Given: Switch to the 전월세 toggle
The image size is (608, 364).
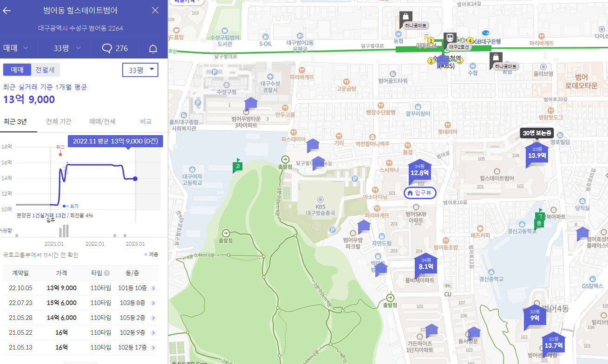Looking at the screenshot, I should (45, 70).
